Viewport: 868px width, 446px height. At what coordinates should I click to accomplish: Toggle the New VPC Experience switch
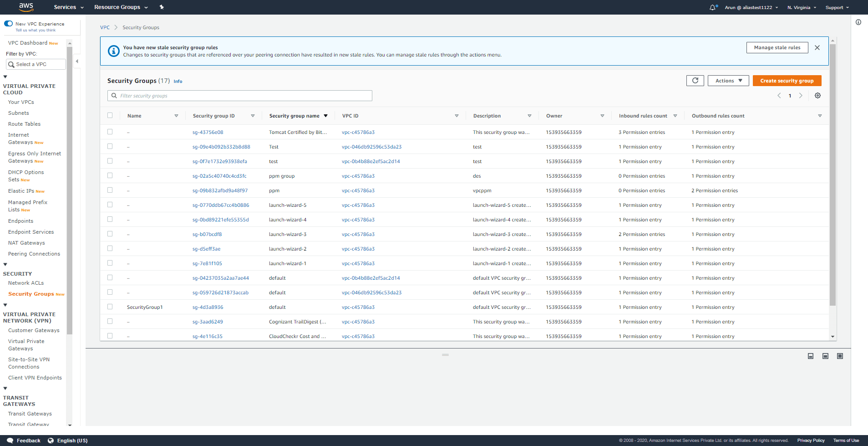tap(8, 23)
